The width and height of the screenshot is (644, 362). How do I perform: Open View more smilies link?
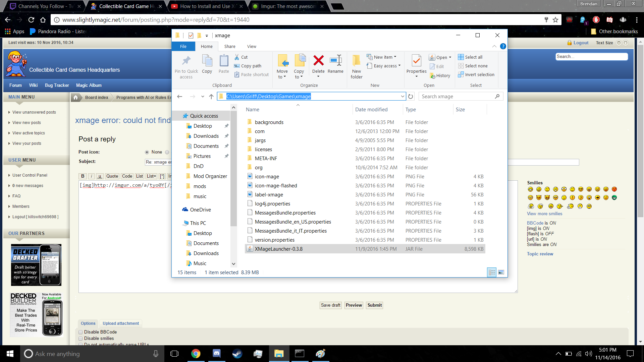point(544,214)
